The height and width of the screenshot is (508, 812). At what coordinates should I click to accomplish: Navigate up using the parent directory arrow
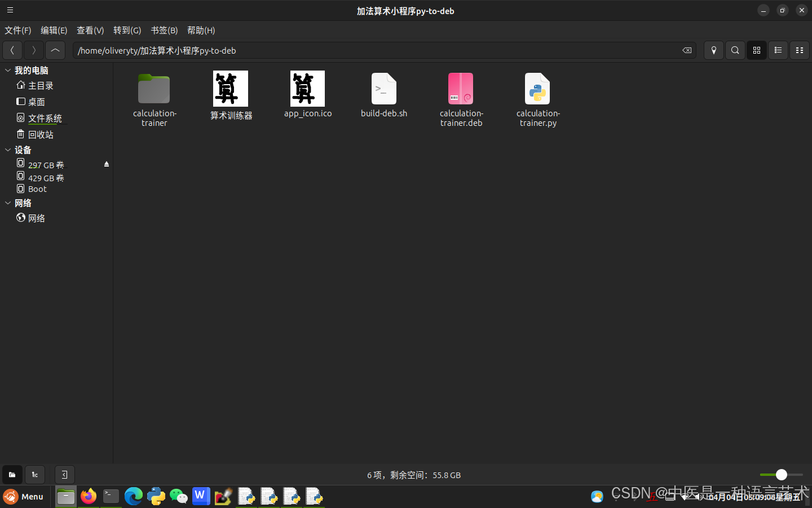(55, 50)
